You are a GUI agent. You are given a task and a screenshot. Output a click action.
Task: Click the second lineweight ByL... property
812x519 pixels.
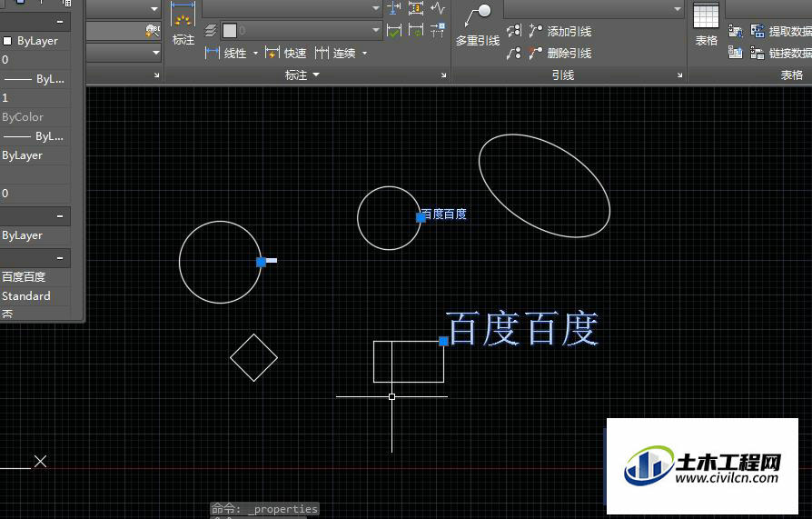(x=35, y=135)
